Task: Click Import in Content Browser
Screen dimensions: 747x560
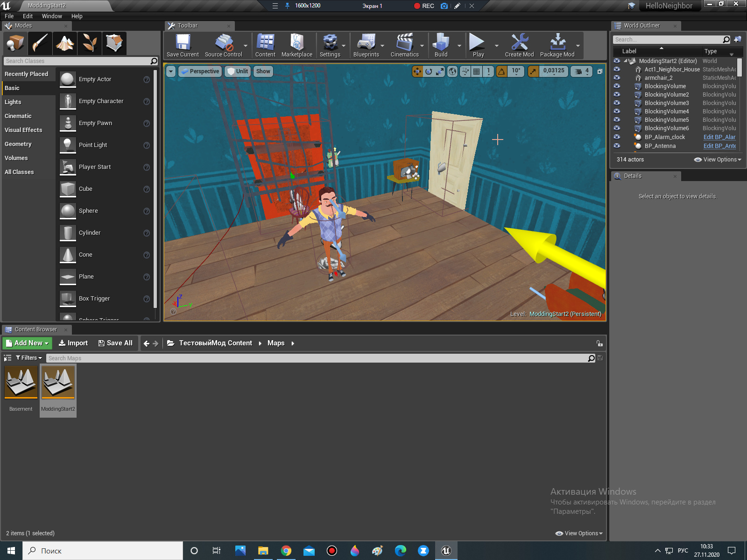Action: (x=73, y=343)
